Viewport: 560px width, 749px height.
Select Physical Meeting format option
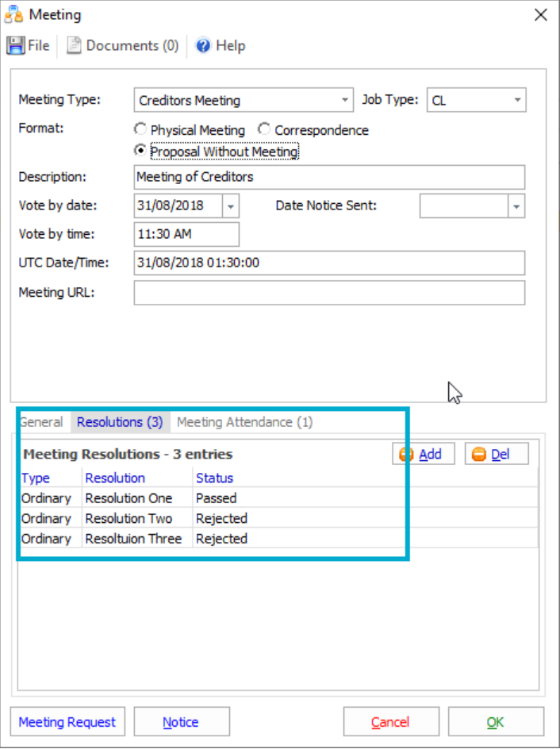140,129
